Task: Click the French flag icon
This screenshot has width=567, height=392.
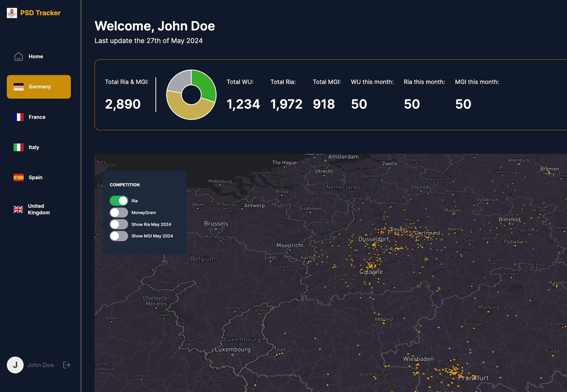Action: click(x=19, y=117)
